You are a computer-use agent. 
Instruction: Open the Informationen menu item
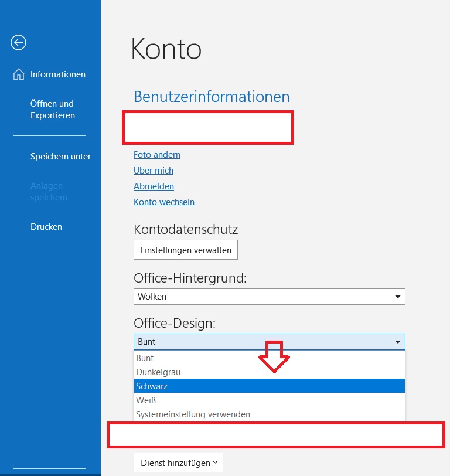57,74
